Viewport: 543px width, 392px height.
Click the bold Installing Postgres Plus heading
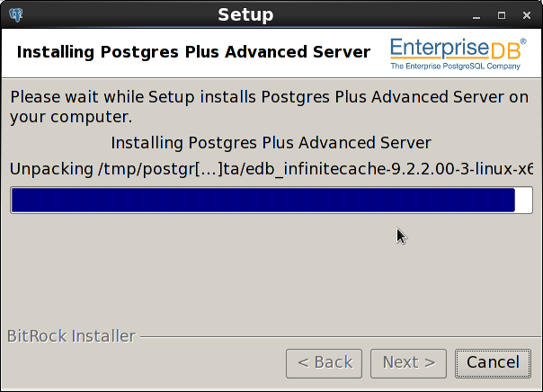[x=193, y=52]
